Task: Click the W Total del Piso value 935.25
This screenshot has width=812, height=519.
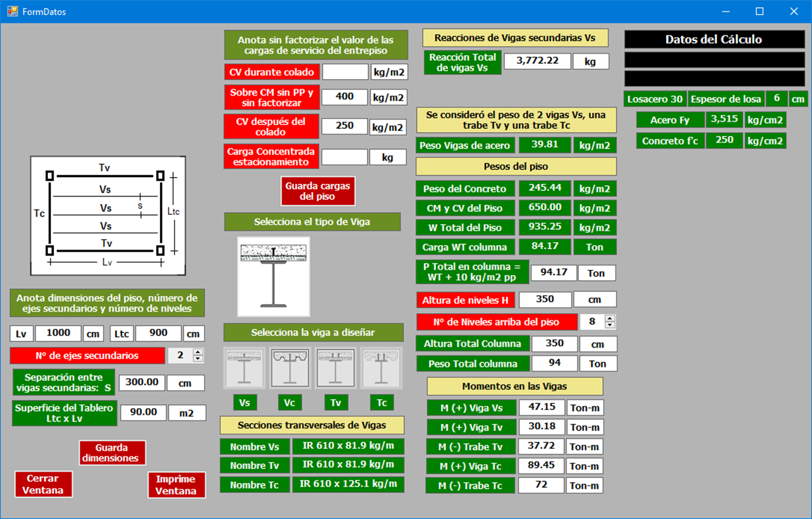Action: [x=545, y=228]
